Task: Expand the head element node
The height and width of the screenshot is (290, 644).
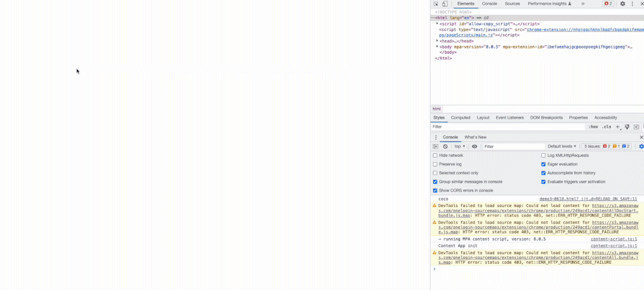Action: [x=437, y=41]
